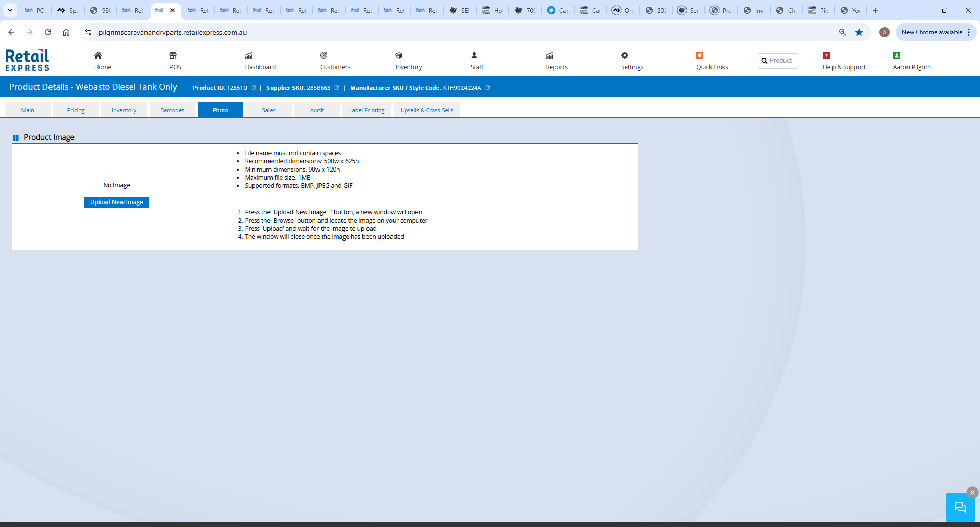Click Supported formats: BMP, JPEG and GIF

[299, 186]
